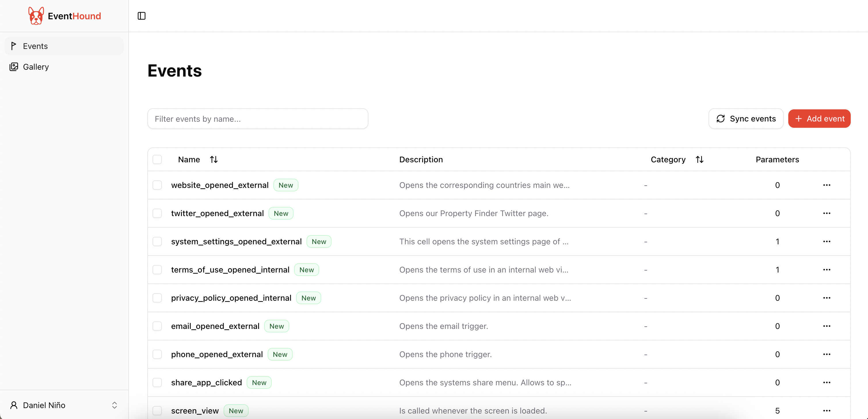Image resolution: width=868 pixels, height=419 pixels.
Task: Click New badge on email_opened_external
Action: [277, 326]
